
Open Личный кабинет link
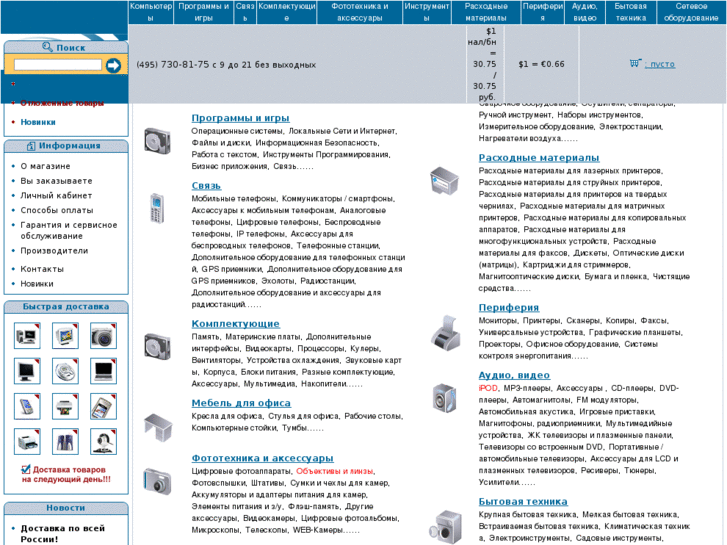pyautogui.click(x=56, y=196)
